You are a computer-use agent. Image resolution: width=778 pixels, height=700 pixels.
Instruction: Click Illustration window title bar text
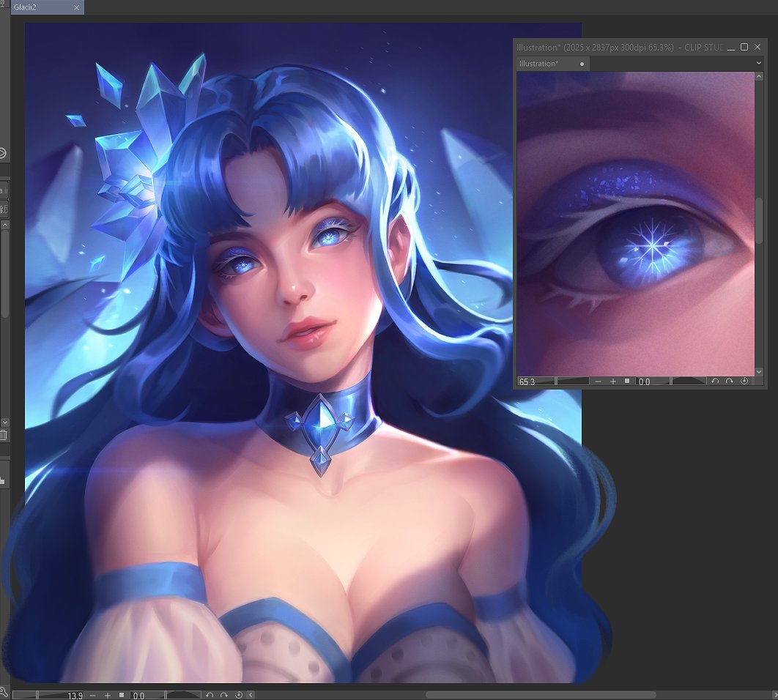[x=620, y=47]
